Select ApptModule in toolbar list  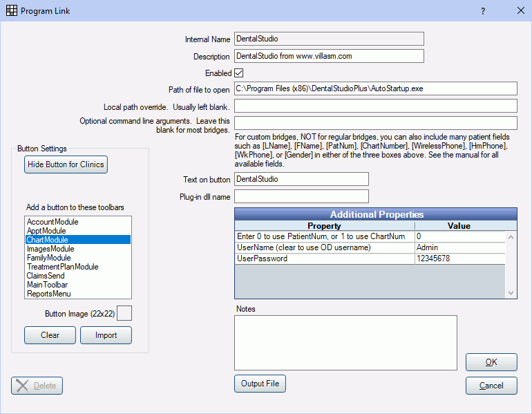(x=78, y=231)
